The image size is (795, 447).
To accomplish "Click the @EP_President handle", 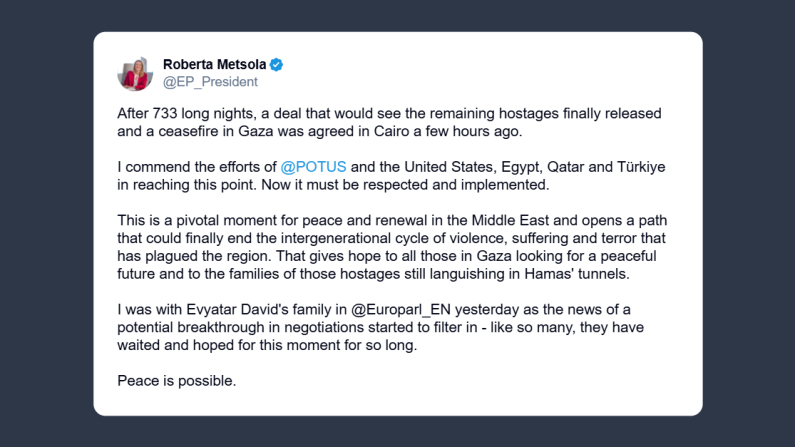I will [210, 82].
